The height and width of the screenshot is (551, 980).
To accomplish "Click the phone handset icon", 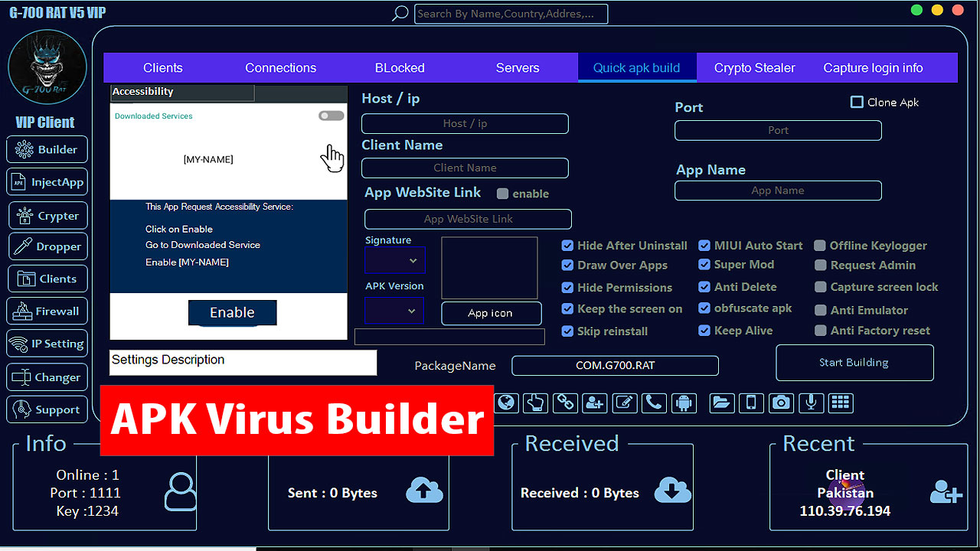I will pyautogui.click(x=654, y=403).
